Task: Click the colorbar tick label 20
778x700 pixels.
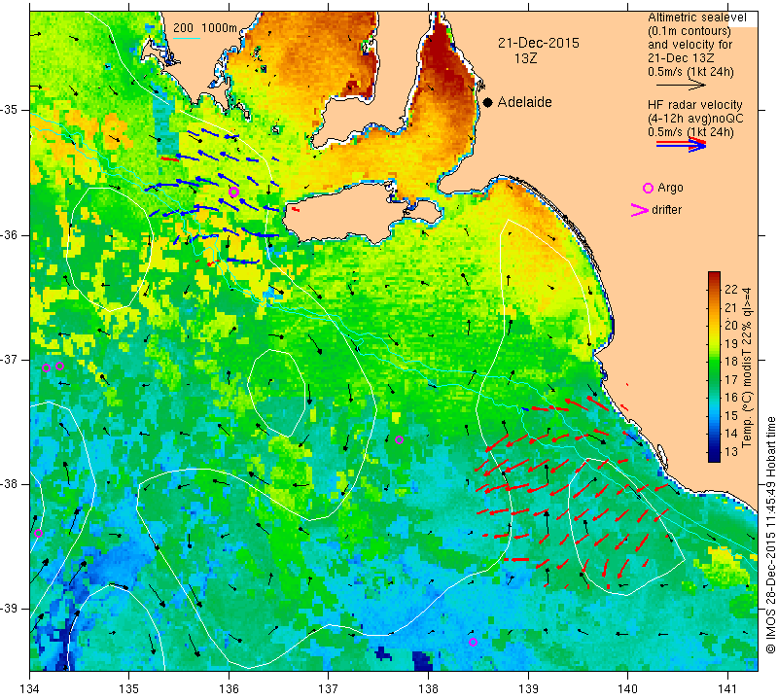Action: 731,326
